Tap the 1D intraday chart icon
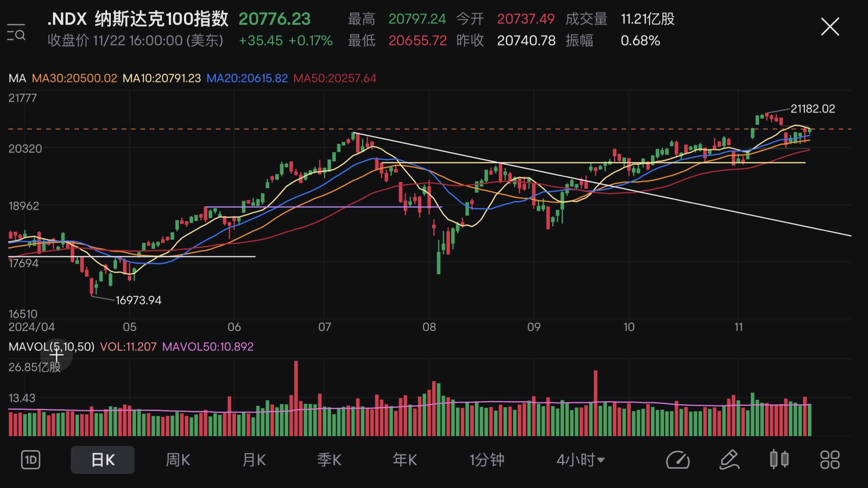868x488 pixels. (x=31, y=460)
